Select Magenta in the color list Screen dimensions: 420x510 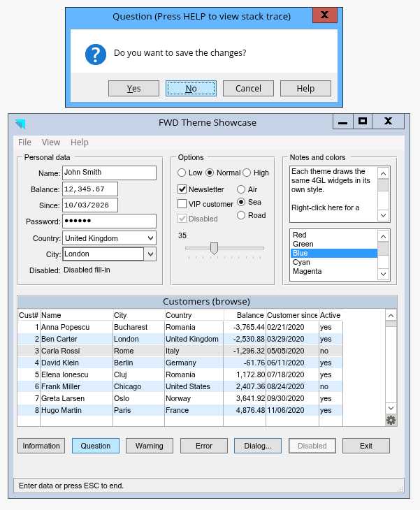pos(334,271)
